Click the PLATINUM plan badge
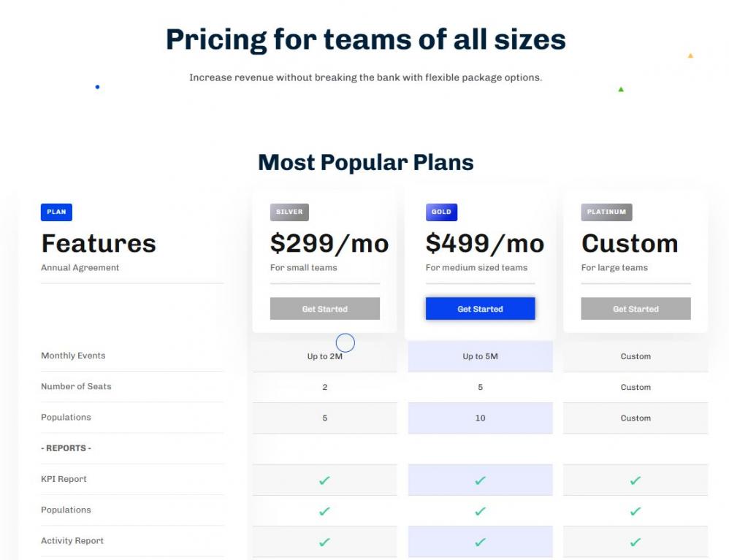The width and height of the screenshot is (729, 560). pyautogui.click(x=606, y=212)
